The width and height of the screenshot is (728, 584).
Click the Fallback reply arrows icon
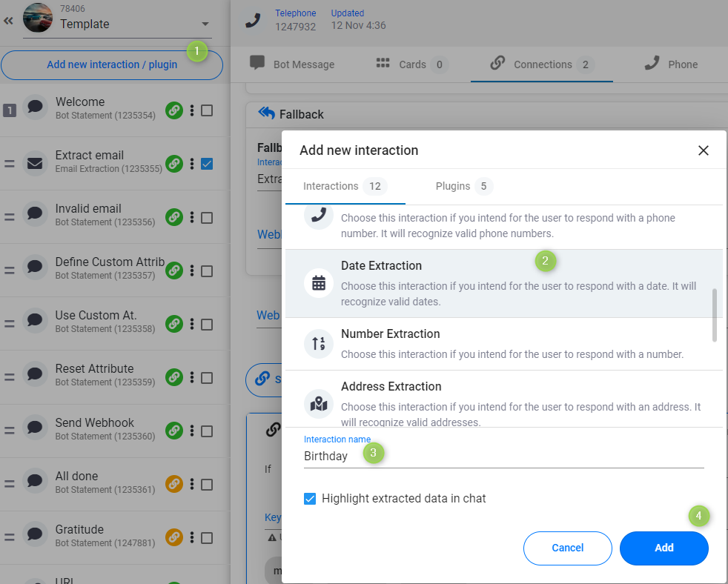tap(266, 113)
